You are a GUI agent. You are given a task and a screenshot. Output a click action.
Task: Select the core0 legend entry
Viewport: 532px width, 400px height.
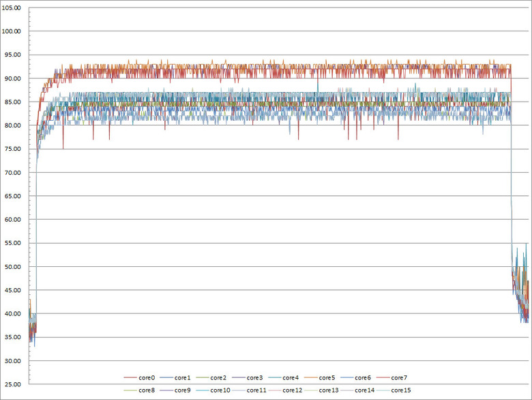click(x=139, y=377)
